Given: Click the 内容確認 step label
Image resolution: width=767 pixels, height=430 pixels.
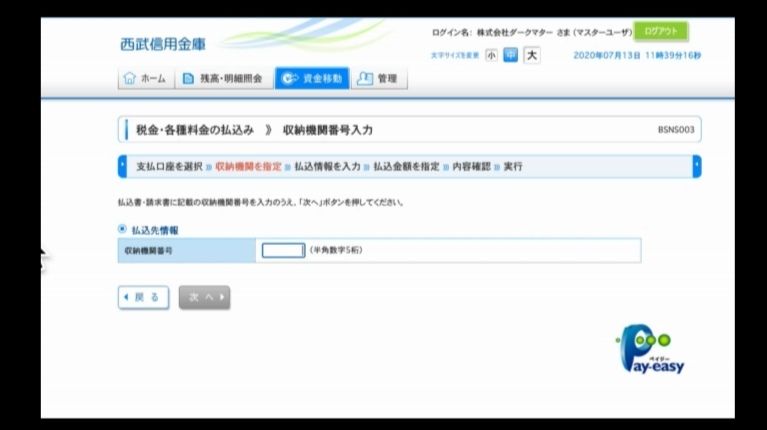Looking at the screenshot, I should pos(471,166).
